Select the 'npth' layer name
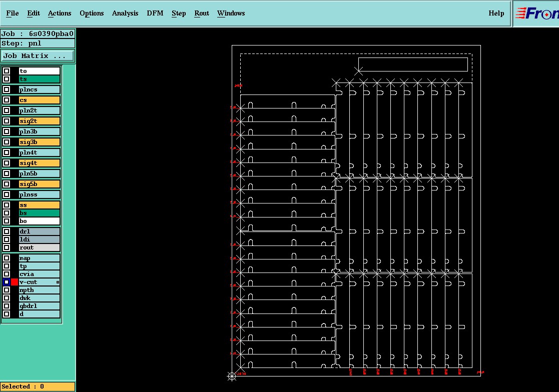Viewport: 559px width, 392px height. tap(39, 290)
